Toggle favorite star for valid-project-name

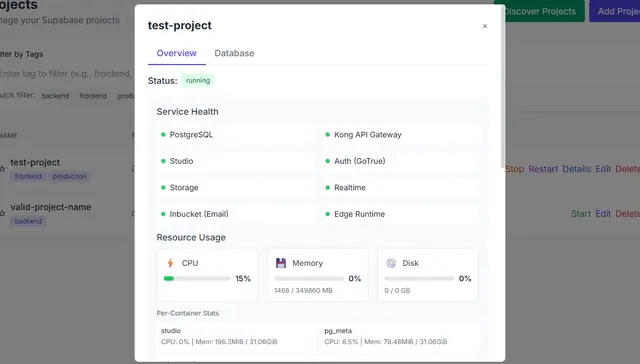(x=2, y=213)
